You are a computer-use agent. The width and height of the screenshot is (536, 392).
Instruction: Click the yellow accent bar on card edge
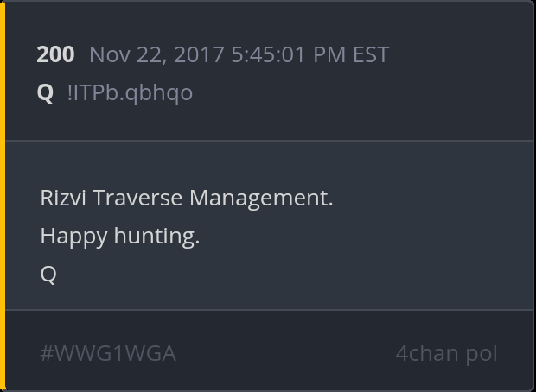coord(3,196)
